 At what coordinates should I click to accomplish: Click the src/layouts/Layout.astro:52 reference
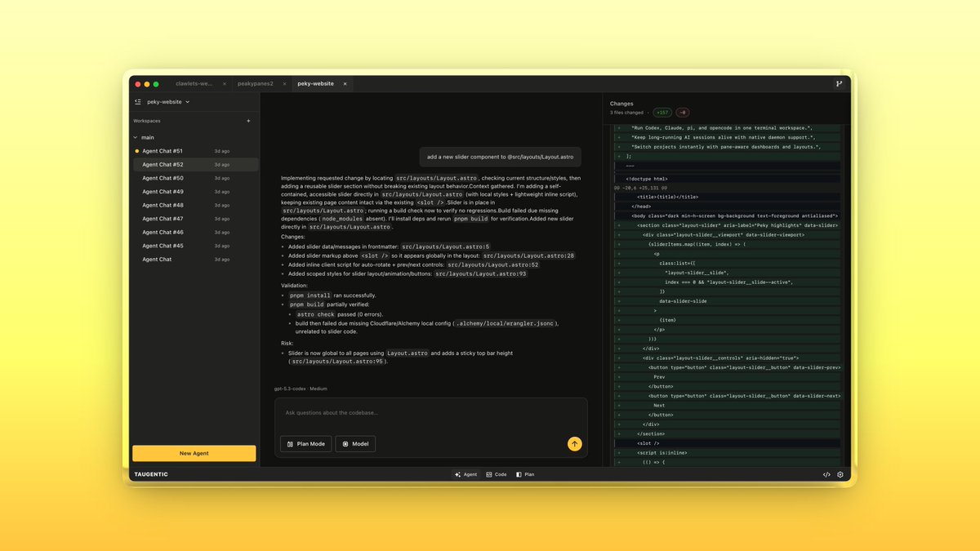(x=492, y=264)
